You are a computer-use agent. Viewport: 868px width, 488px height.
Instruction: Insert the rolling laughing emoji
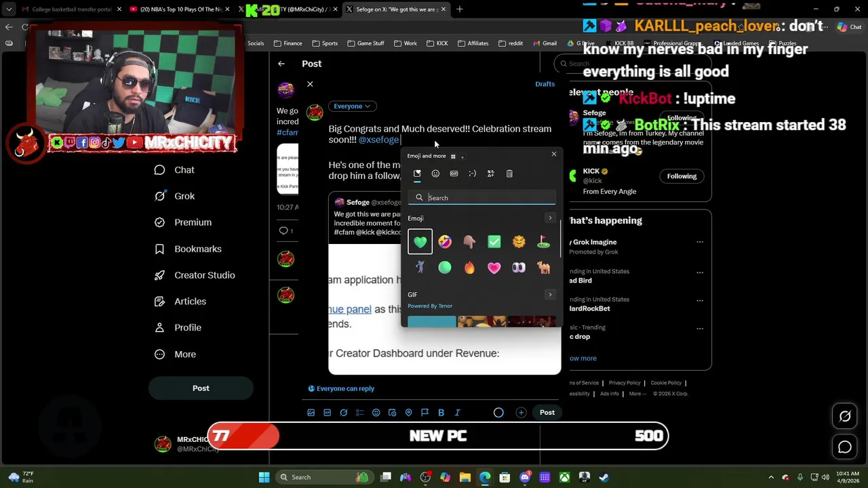tap(445, 242)
